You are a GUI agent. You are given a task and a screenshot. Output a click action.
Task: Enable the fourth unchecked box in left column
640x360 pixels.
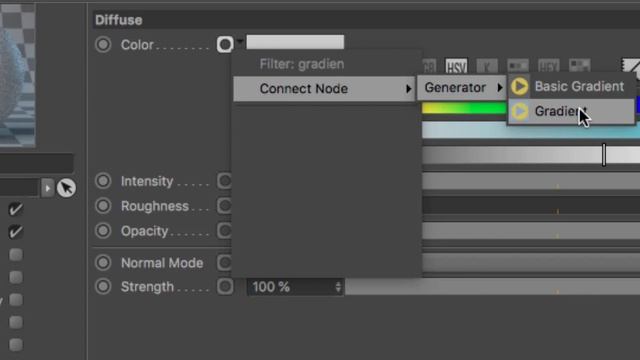[16, 322]
